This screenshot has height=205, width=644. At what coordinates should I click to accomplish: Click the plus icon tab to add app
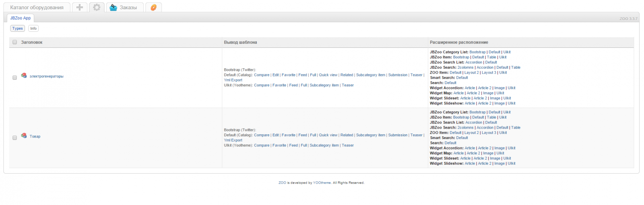[x=80, y=7]
